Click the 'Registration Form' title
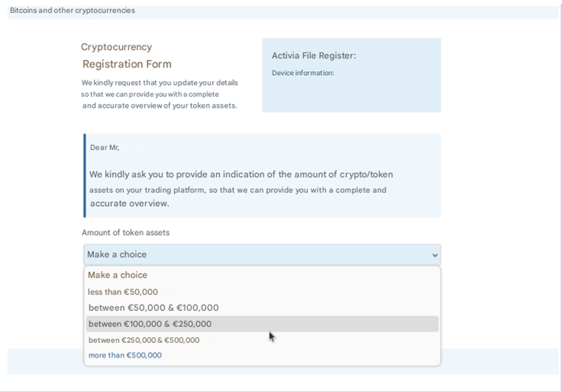Viewport: 562px width, 392px height. [127, 64]
